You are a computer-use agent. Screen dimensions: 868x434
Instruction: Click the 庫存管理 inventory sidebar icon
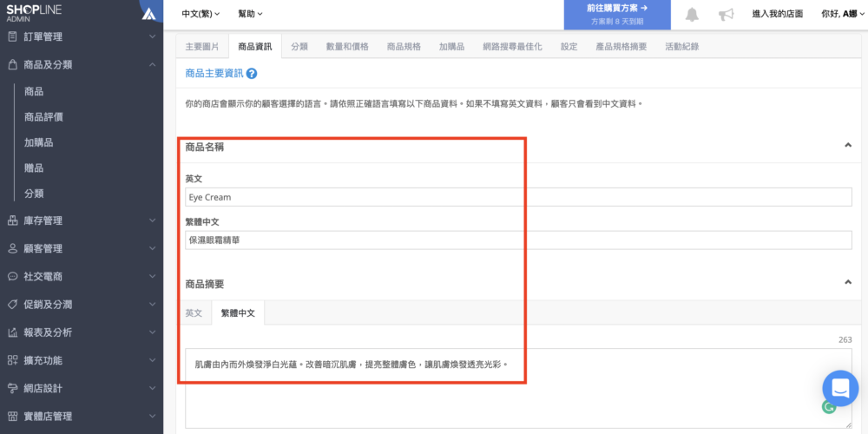click(12, 220)
